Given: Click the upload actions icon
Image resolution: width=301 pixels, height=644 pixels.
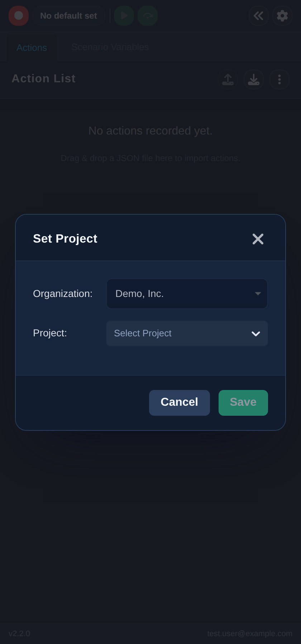Looking at the screenshot, I should [228, 79].
